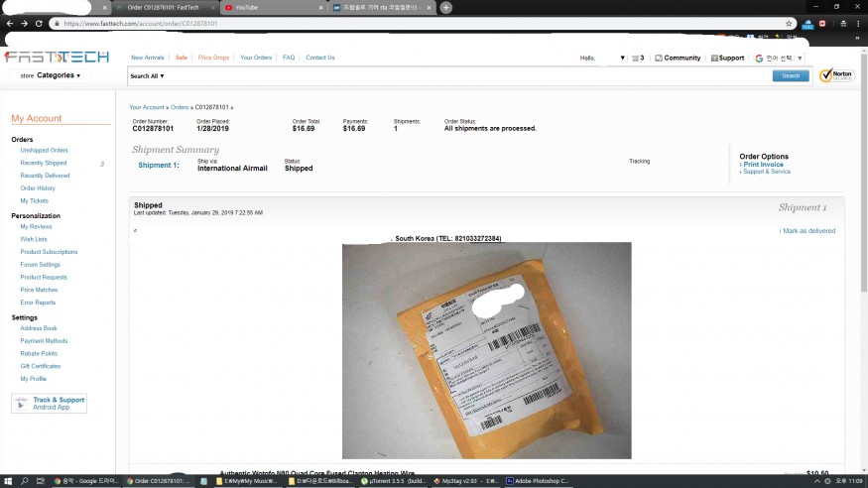Open Gift Certificates in sidebar
868x488 pixels.
[x=41, y=367]
